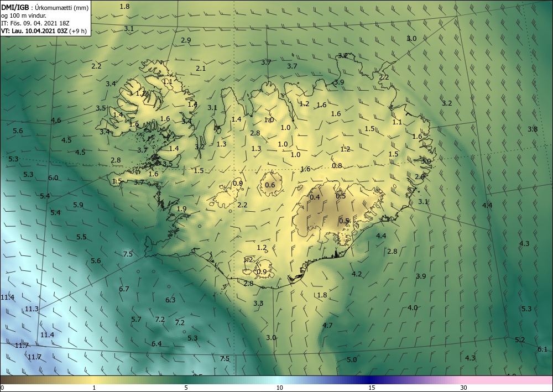The width and height of the screenshot is (553, 392).
Task: Click the dark navy band of the colour scale
Action: coord(368,380)
